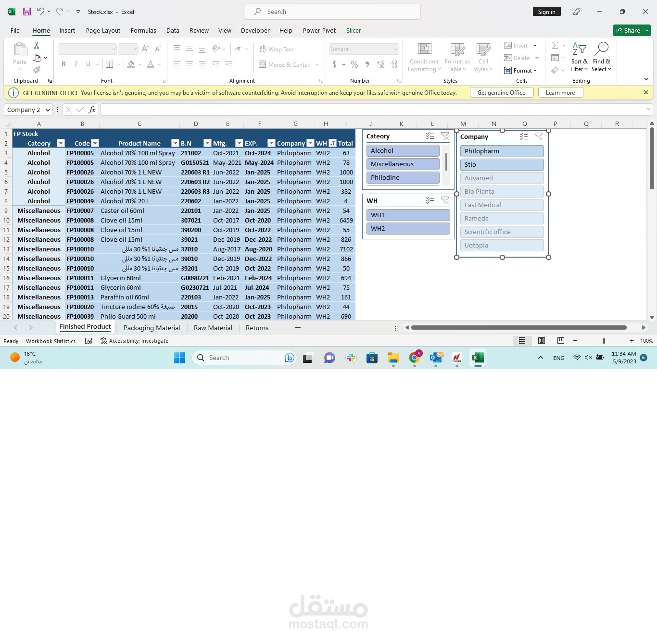657x644 pixels.
Task: Switch to Returns sheet
Action: pyautogui.click(x=257, y=328)
